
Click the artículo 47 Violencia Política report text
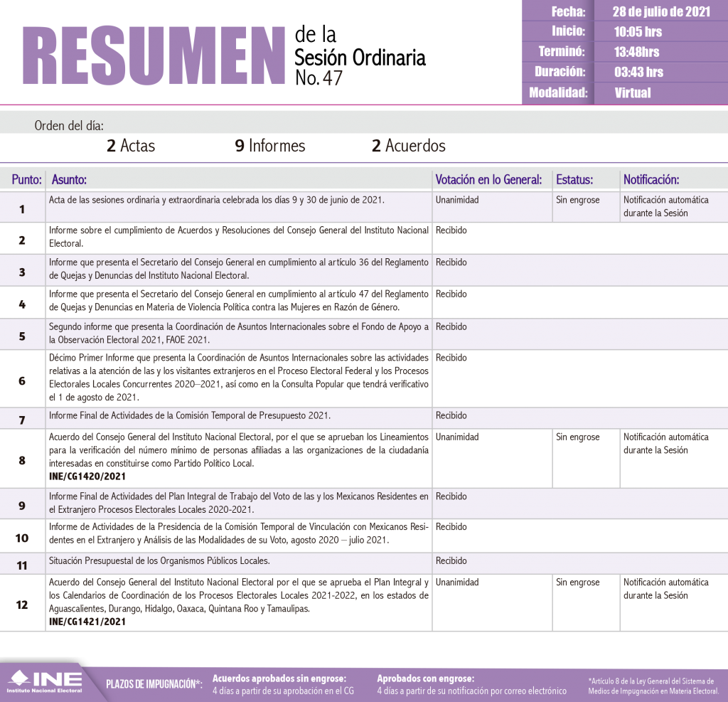(x=239, y=301)
